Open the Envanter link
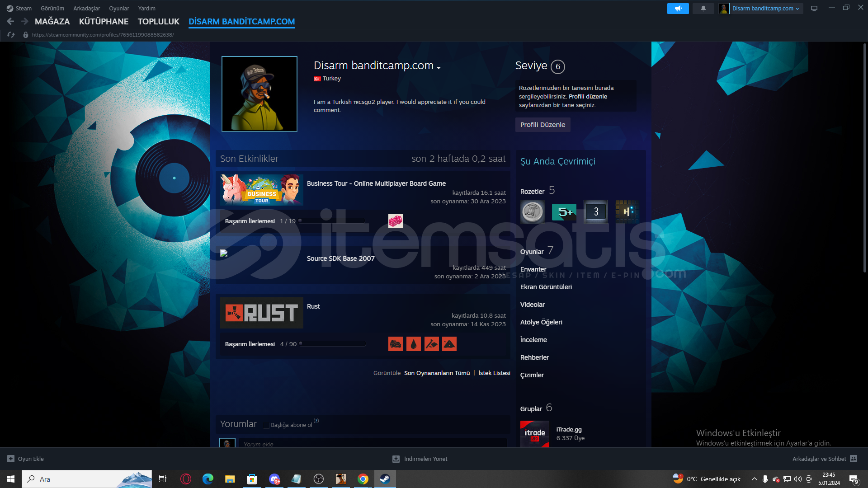The height and width of the screenshot is (488, 868). click(x=533, y=269)
